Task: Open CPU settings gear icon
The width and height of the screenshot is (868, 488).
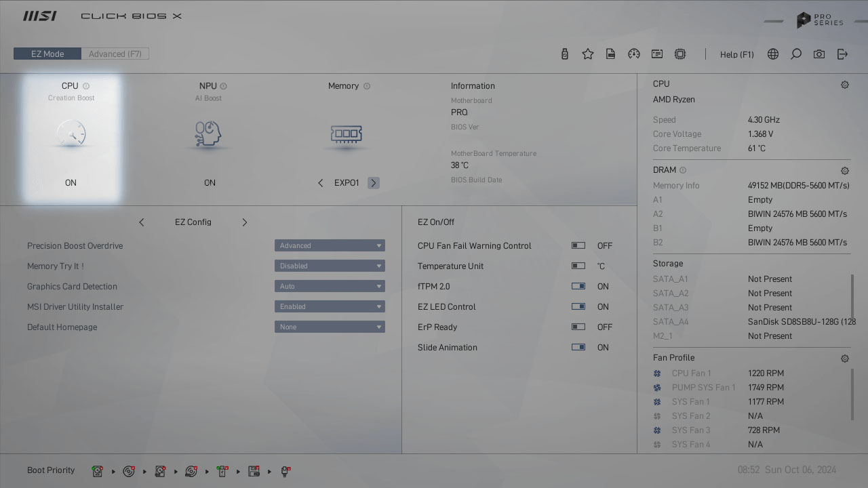Action: point(845,85)
